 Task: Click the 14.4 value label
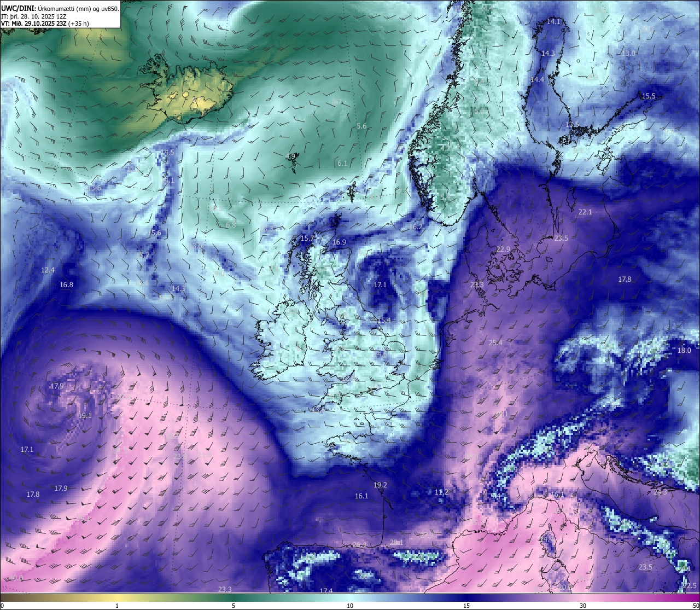click(x=538, y=80)
